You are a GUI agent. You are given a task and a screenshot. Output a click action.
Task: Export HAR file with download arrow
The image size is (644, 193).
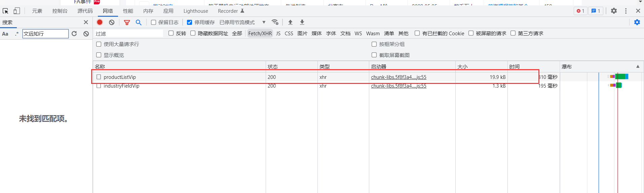pyautogui.click(x=302, y=22)
